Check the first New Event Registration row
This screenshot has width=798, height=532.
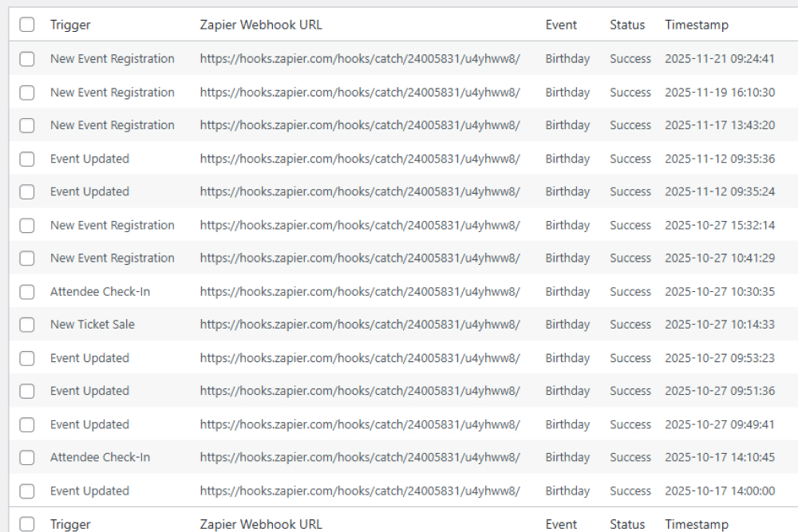point(26,58)
